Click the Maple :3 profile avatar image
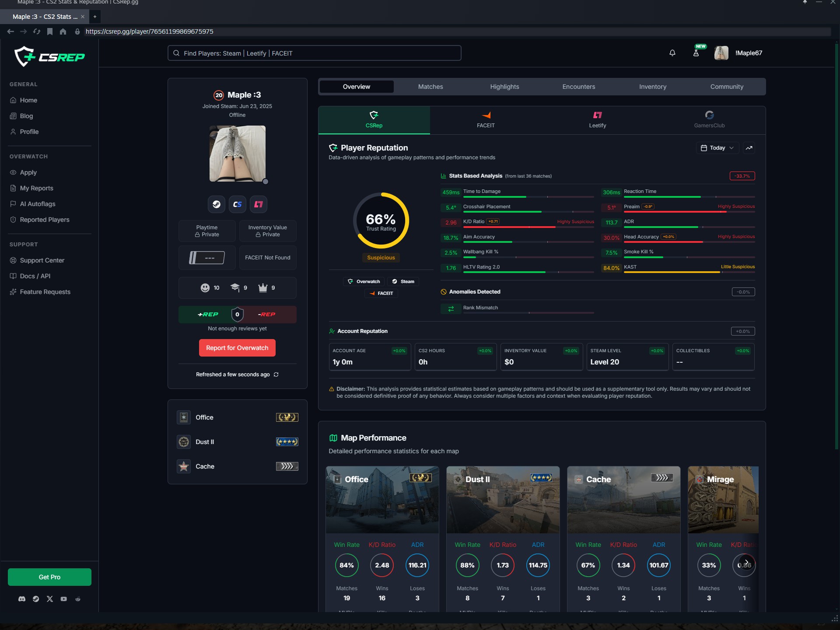Image resolution: width=840 pixels, height=630 pixels. coord(238,154)
